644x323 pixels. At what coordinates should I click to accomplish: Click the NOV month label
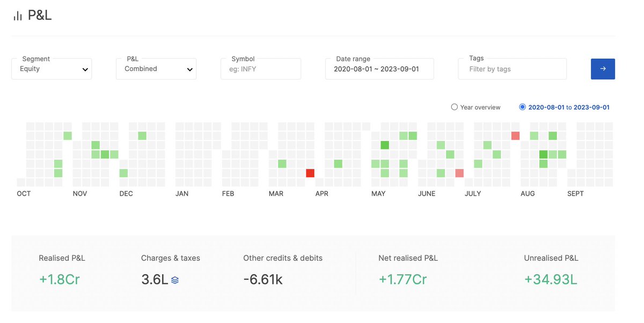click(x=80, y=193)
